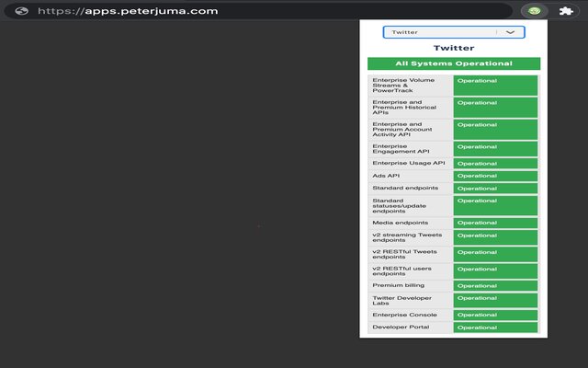
Task: Click the Twitter heading title
Action: [453, 48]
